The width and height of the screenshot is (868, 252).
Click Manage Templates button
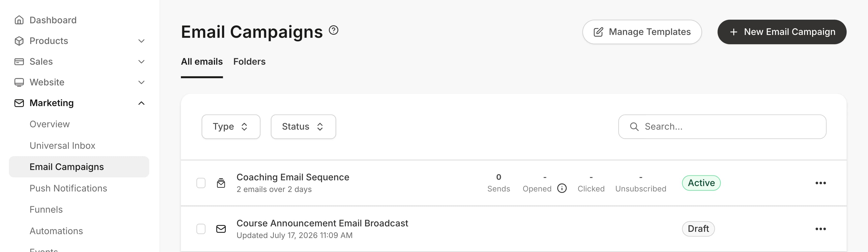click(x=642, y=32)
